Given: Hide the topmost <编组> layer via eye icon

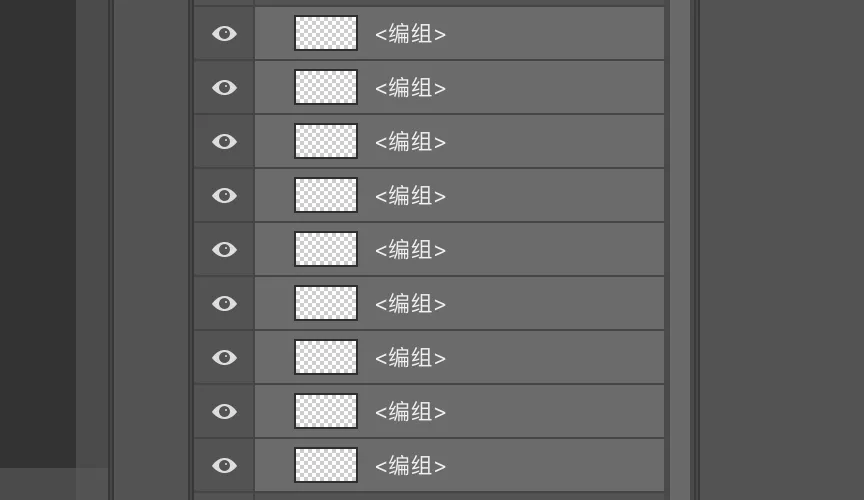Looking at the screenshot, I should 224,34.
